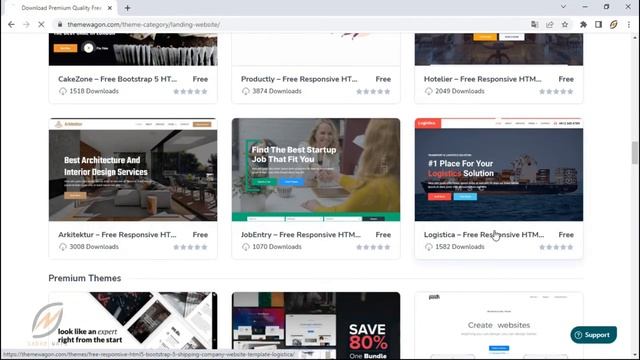640x360 pixels.
Task: Close the Download Premium Quality tab
Action: [x=110, y=8]
